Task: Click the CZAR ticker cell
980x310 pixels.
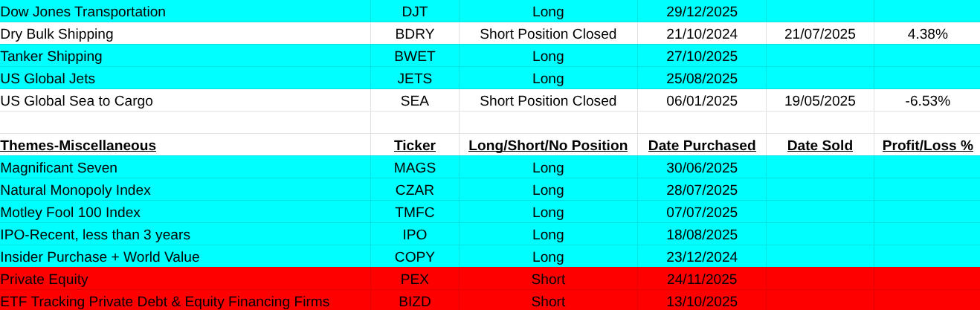Action: point(415,190)
